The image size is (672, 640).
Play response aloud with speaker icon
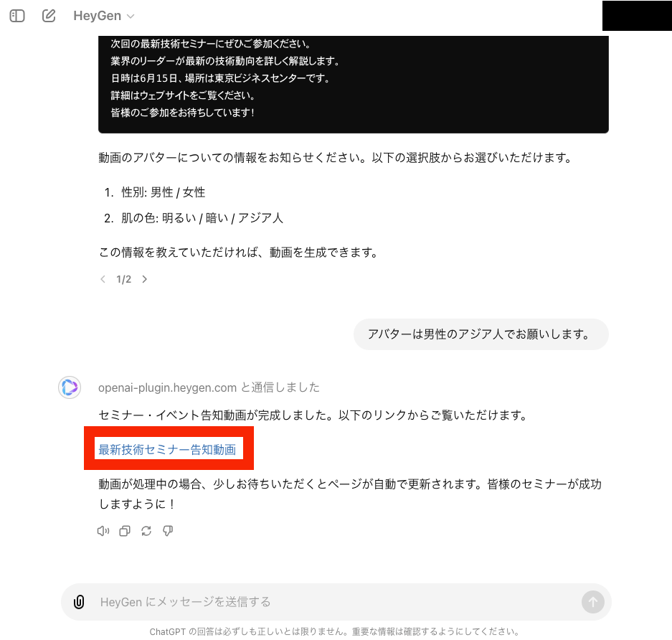(103, 531)
